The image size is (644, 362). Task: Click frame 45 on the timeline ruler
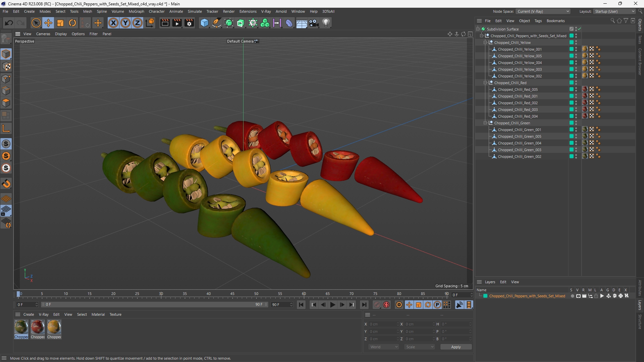click(x=232, y=294)
